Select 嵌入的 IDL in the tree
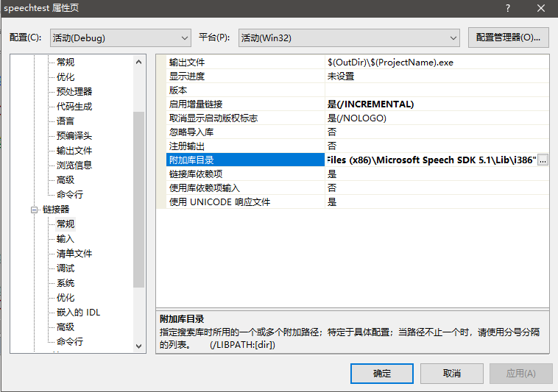Screen dimensions: 558x392 [78, 313]
